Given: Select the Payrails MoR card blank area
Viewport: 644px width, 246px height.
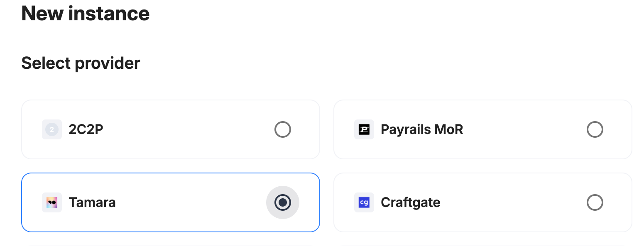Looking at the screenshot, I should click(523, 129).
